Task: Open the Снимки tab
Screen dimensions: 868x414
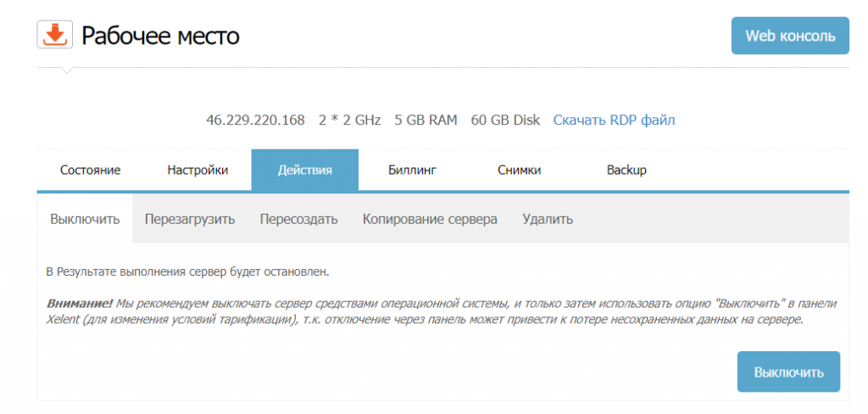Action: pyautogui.click(x=520, y=170)
